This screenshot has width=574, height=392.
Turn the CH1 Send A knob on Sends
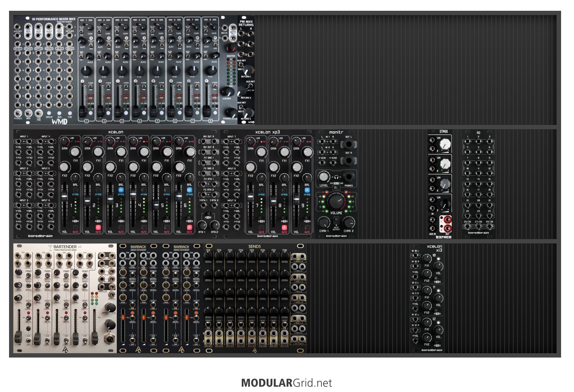208,255
